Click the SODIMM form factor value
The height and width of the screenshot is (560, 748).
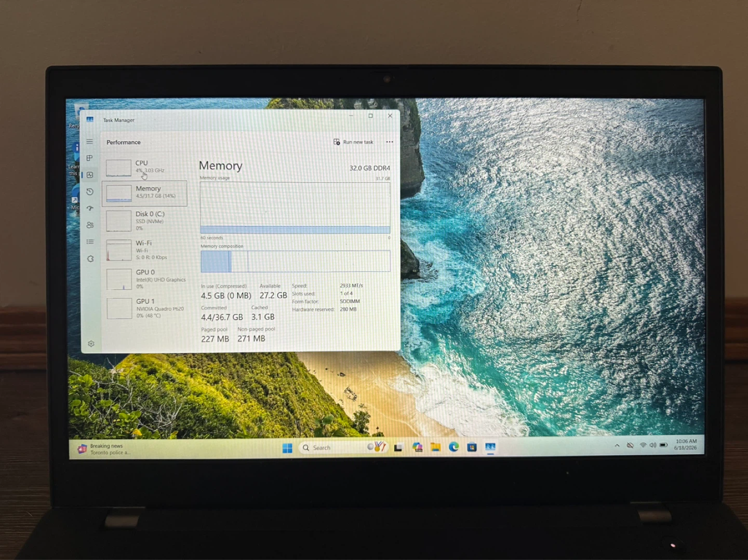coord(350,301)
